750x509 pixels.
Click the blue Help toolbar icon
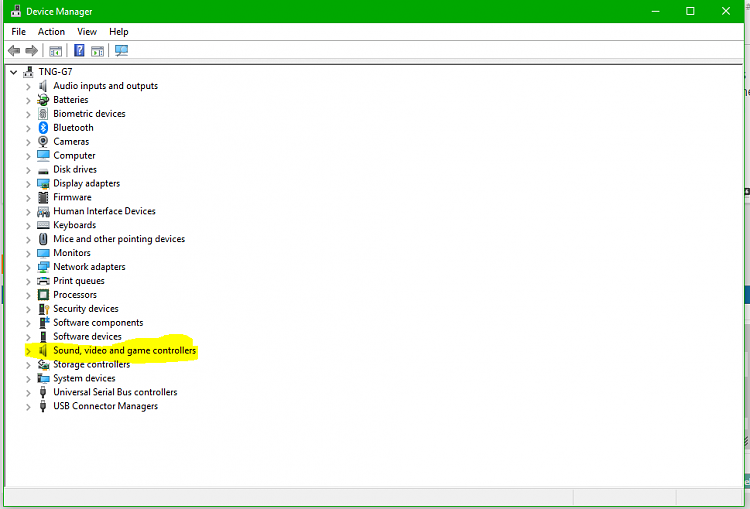tap(79, 50)
